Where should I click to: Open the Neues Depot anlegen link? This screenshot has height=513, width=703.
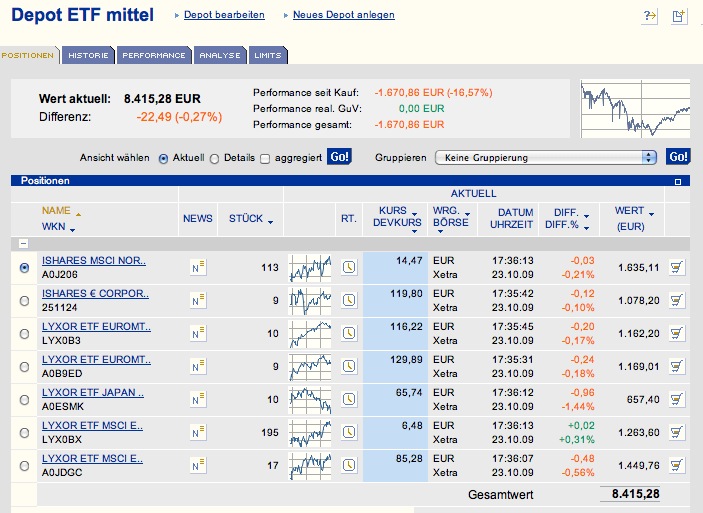344,15
